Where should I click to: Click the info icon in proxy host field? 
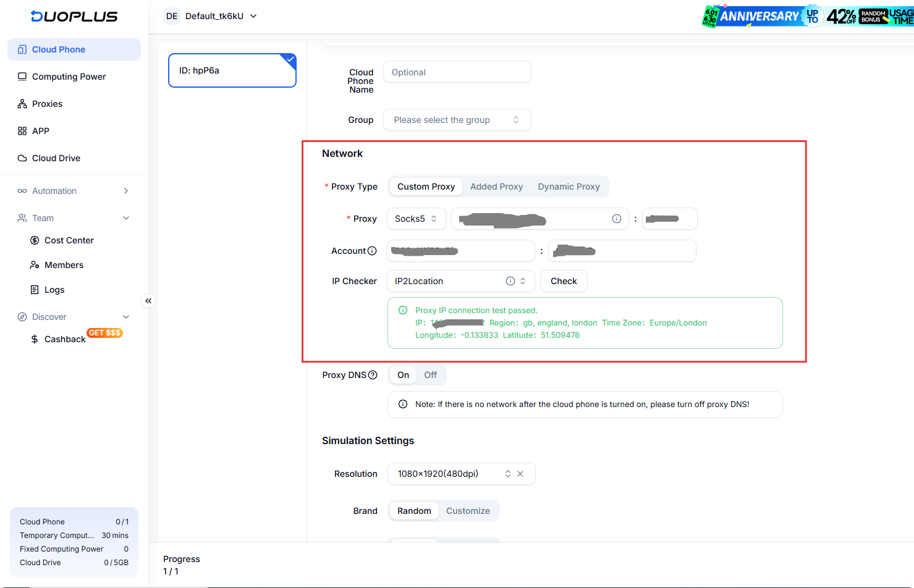[x=616, y=219]
